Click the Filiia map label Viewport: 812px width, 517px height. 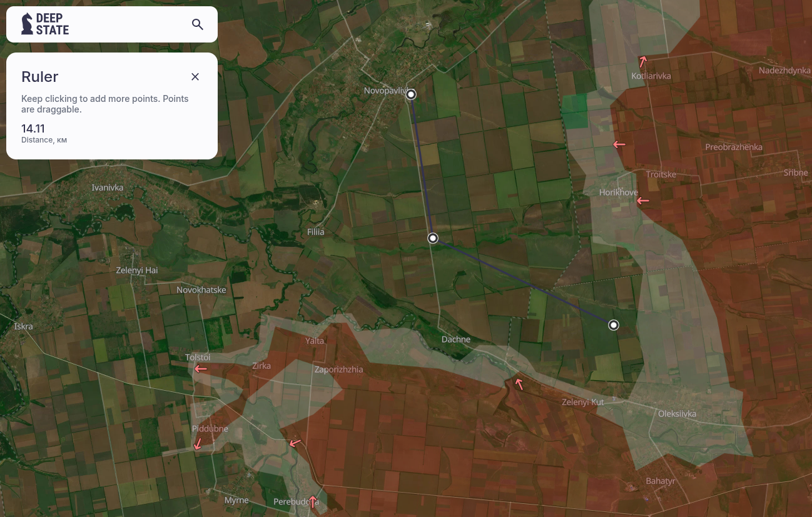click(x=316, y=232)
